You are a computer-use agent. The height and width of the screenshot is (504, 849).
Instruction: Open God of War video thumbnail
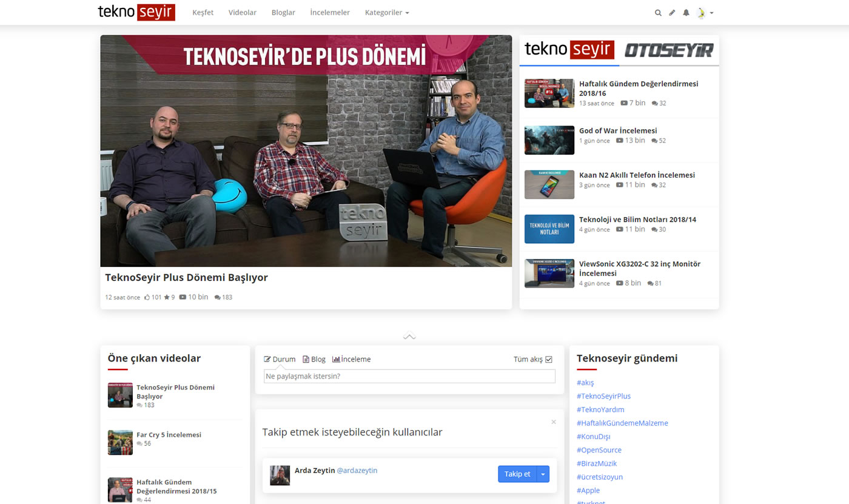pos(549,140)
